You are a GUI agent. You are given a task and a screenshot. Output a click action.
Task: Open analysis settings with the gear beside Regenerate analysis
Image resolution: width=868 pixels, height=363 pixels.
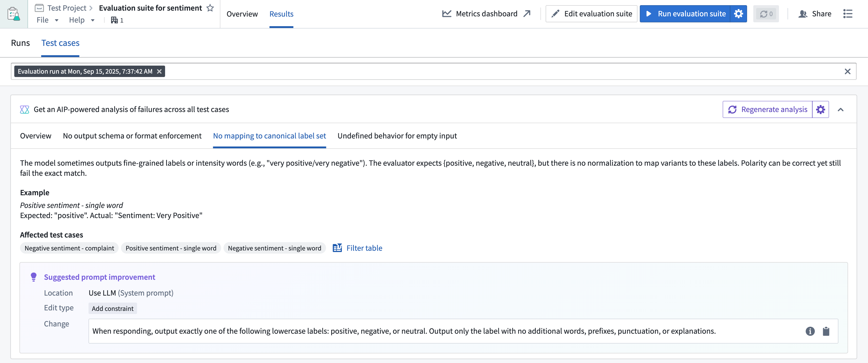point(820,109)
